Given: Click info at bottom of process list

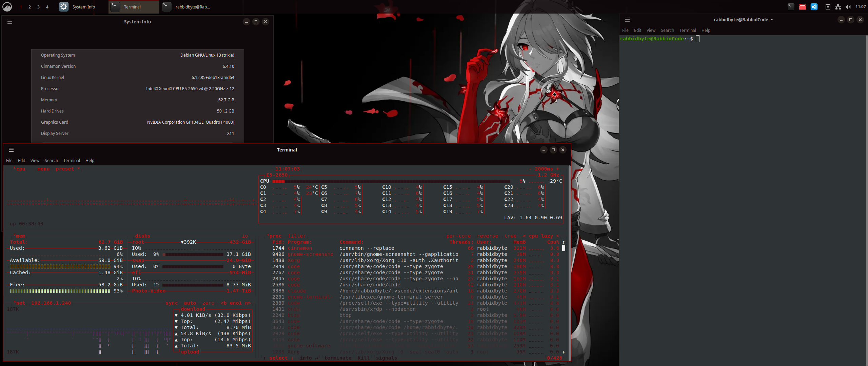Looking at the screenshot, I should coord(309,358).
